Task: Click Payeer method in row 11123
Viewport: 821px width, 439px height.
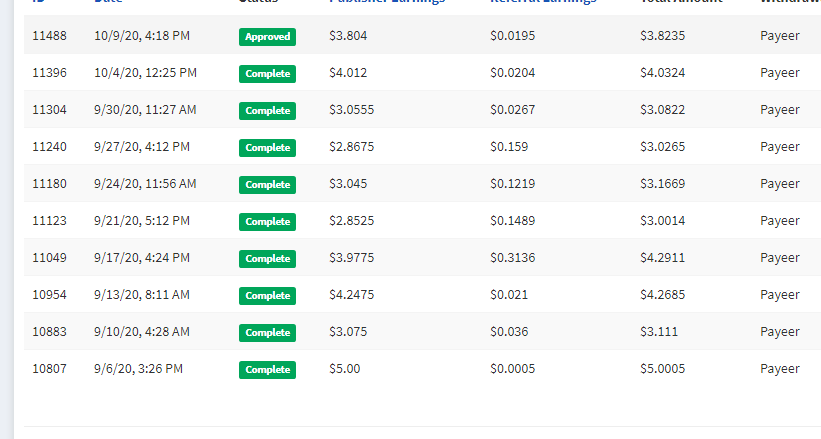Action: [780, 221]
